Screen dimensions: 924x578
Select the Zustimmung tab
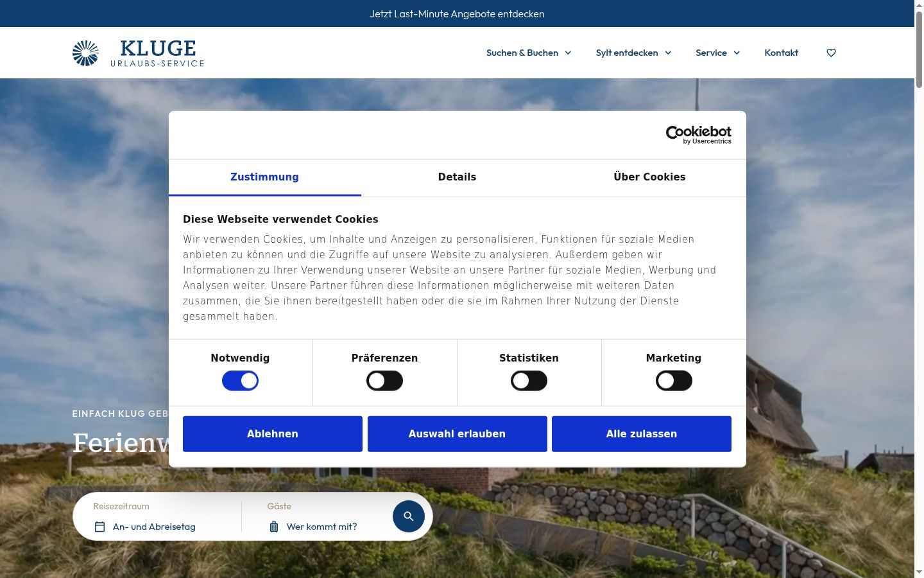(264, 177)
